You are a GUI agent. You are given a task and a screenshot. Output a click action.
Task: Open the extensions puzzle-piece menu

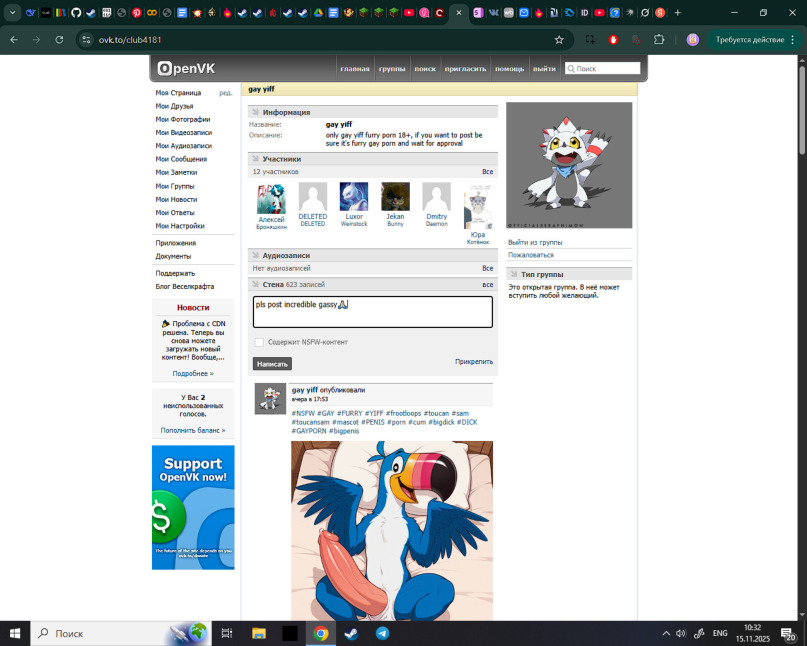[x=659, y=40]
